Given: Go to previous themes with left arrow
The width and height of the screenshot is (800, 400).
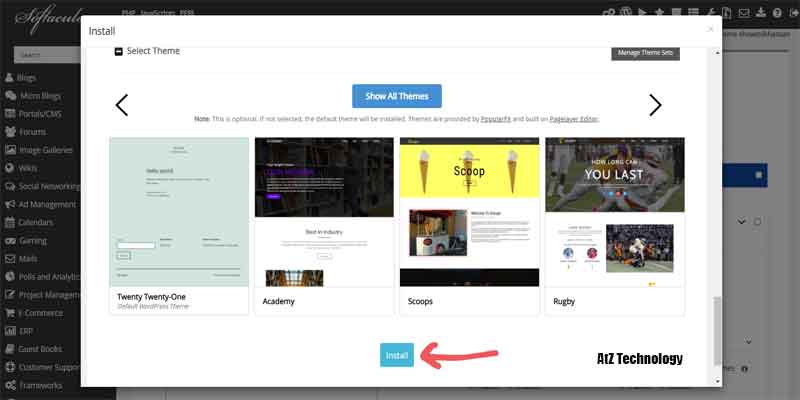Looking at the screenshot, I should click(121, 105).
